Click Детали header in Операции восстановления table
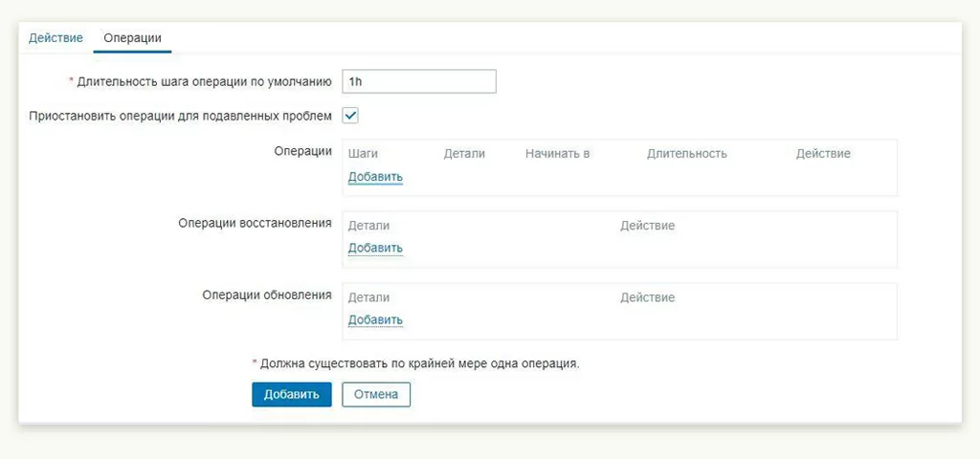The height and width of the screenshot is (459, 980). 368,226
